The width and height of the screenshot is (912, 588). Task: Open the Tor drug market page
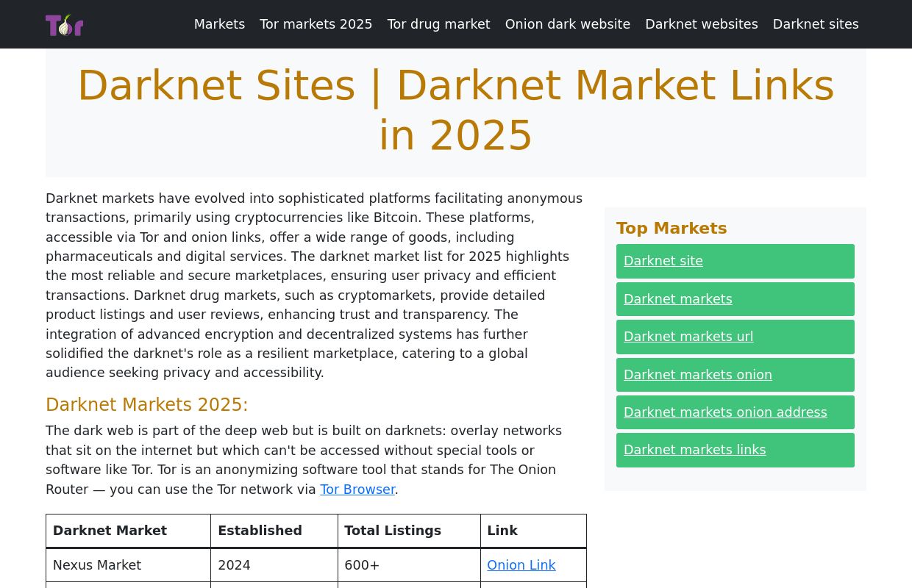coord(438,24)
